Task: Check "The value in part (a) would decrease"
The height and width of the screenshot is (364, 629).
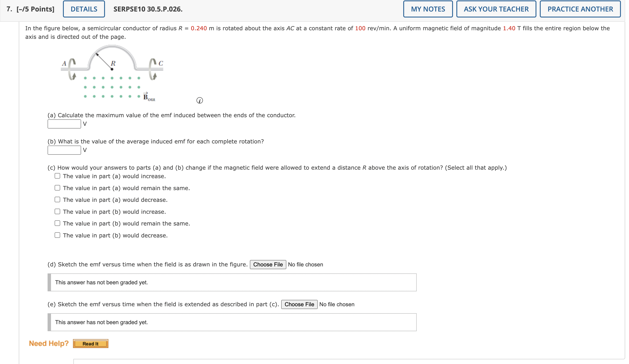Action: pyautogui.click(x=57, y=199)
